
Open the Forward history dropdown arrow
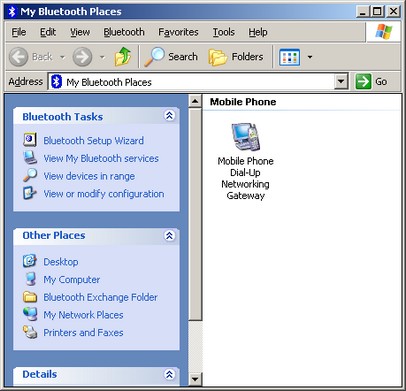tap(102, 57)
